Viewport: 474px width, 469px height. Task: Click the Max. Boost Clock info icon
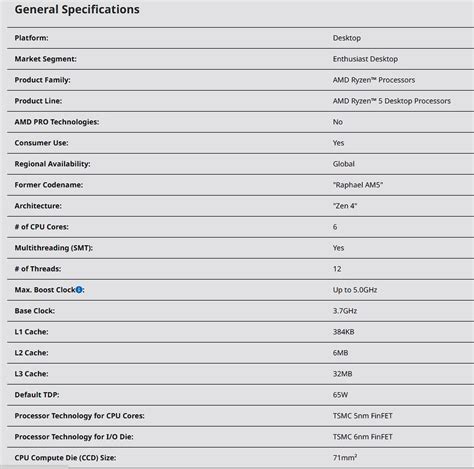click(x=79, y=290)
